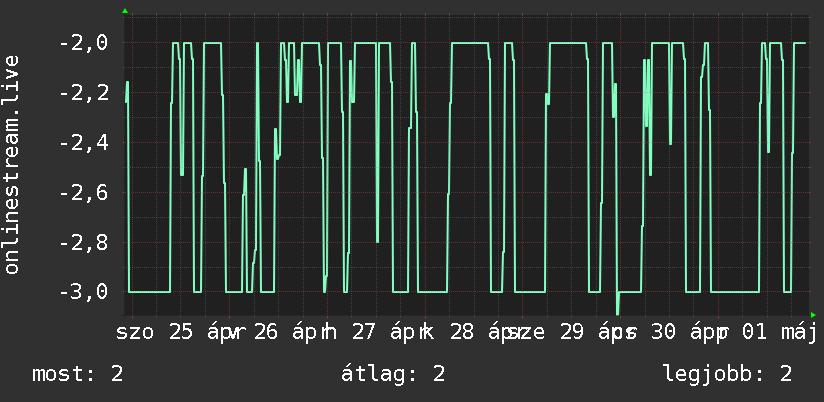Click the y-axis label -2,2

84,92
